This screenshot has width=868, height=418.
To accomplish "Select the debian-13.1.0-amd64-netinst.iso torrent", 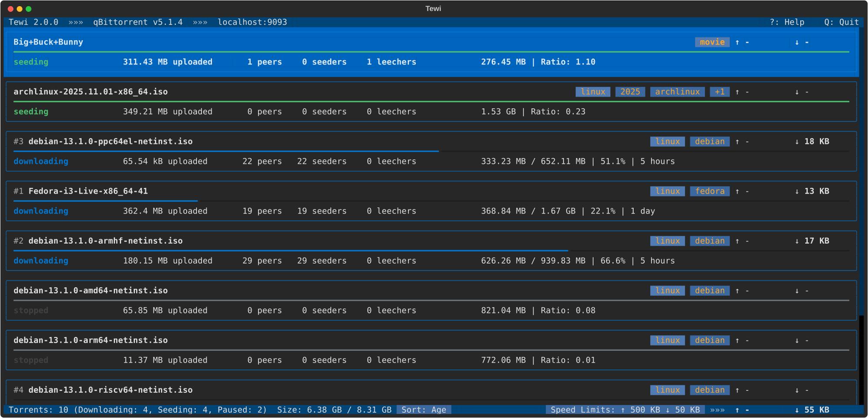I will coord(90,291).
